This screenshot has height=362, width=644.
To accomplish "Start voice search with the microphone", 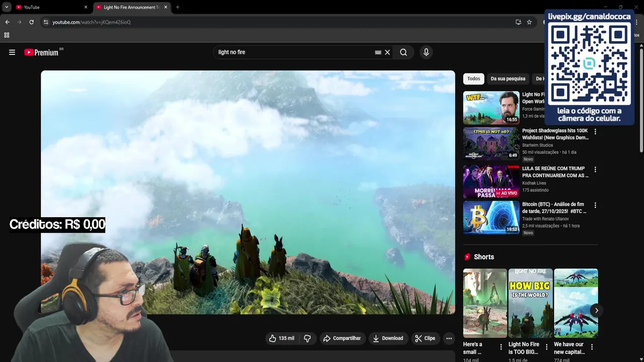I will (x=426, y=52).
